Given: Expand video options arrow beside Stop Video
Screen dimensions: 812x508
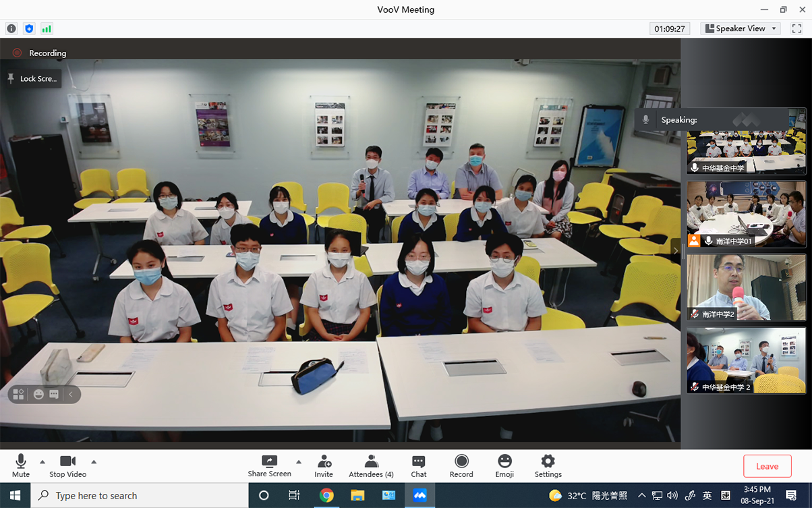Looking at the screenshot, I should coord(94,462).
